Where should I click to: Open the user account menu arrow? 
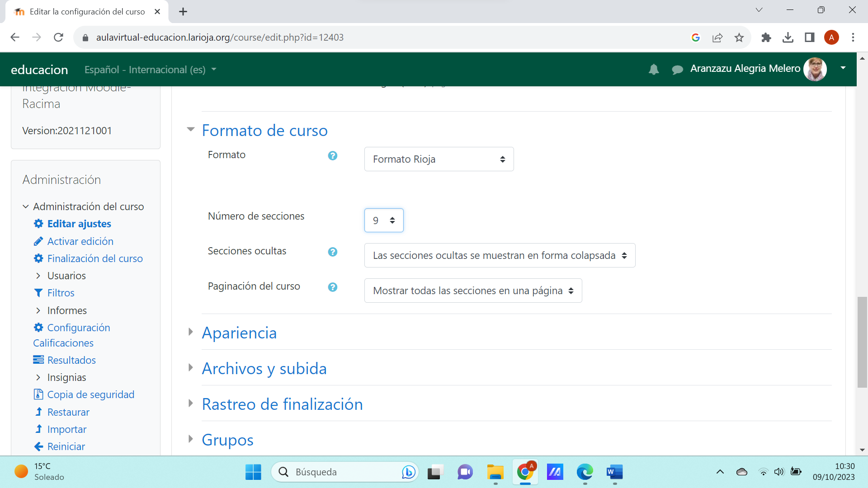pyautogui.click(x=843, y=68)
